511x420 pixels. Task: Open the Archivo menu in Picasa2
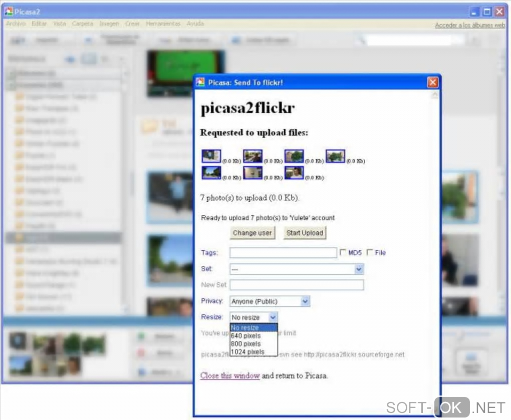point(16,24)
